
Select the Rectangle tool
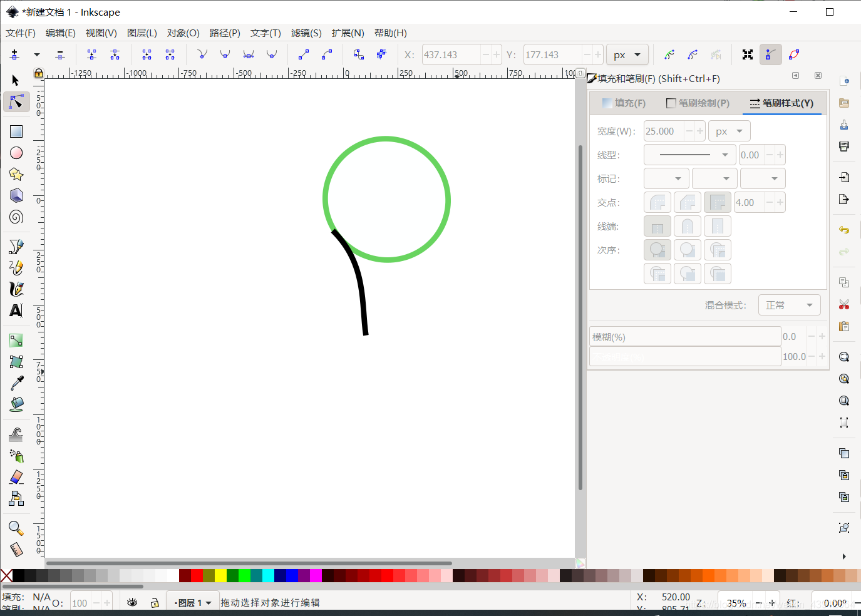click(x=16, y=131)
